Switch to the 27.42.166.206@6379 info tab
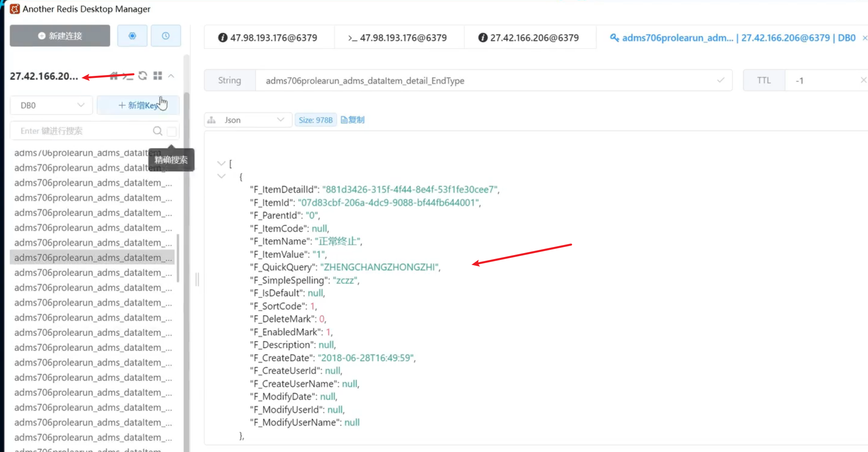This screenshot has width=868, height=452. point(529,38)
